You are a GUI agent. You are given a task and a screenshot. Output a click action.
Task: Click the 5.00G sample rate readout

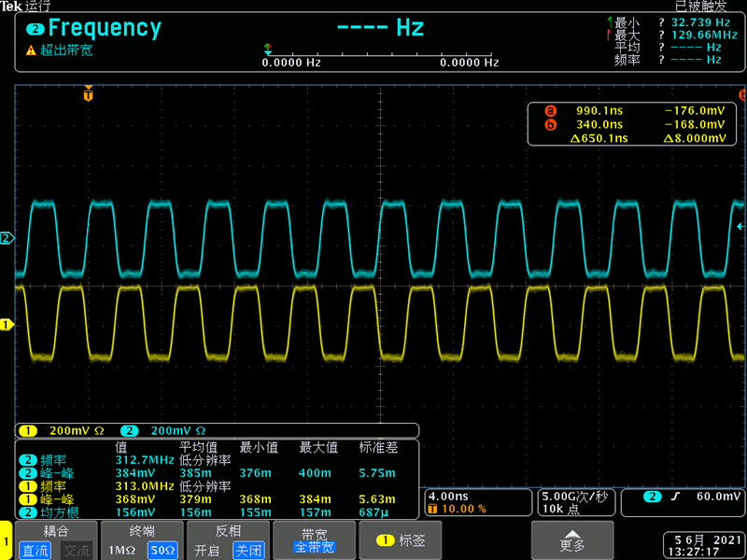[x=575, y=496]
